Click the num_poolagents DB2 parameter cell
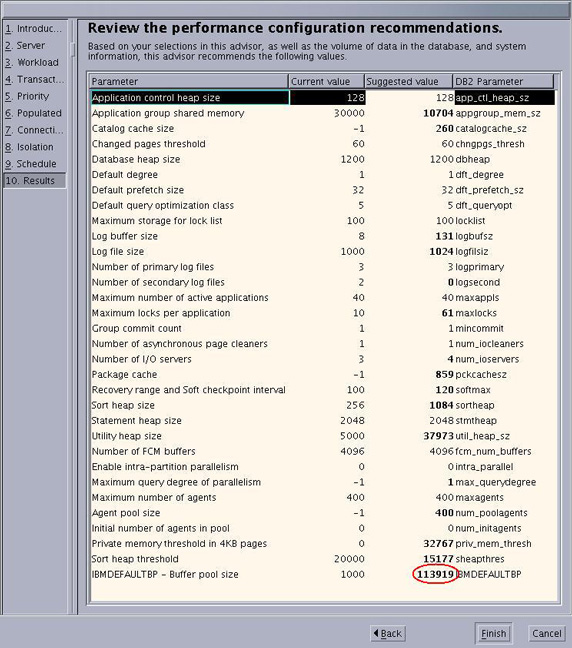The image size is (572, 648). pos(491,513)
